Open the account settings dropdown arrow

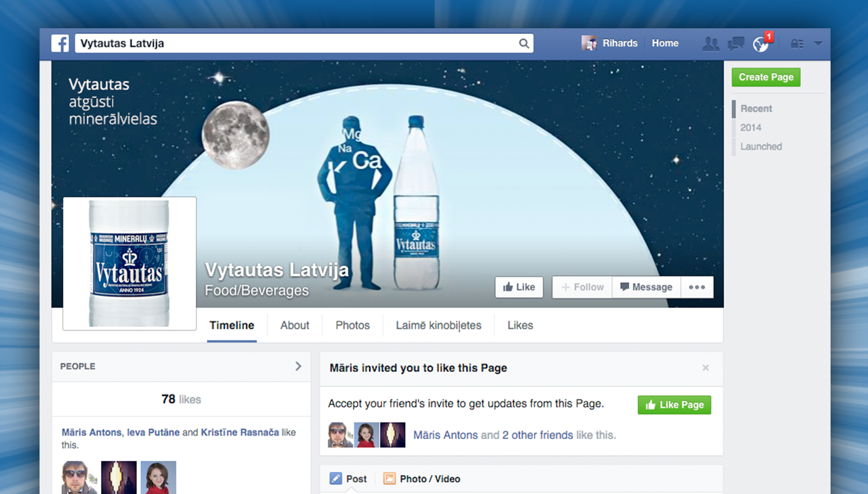click(819, 43)
